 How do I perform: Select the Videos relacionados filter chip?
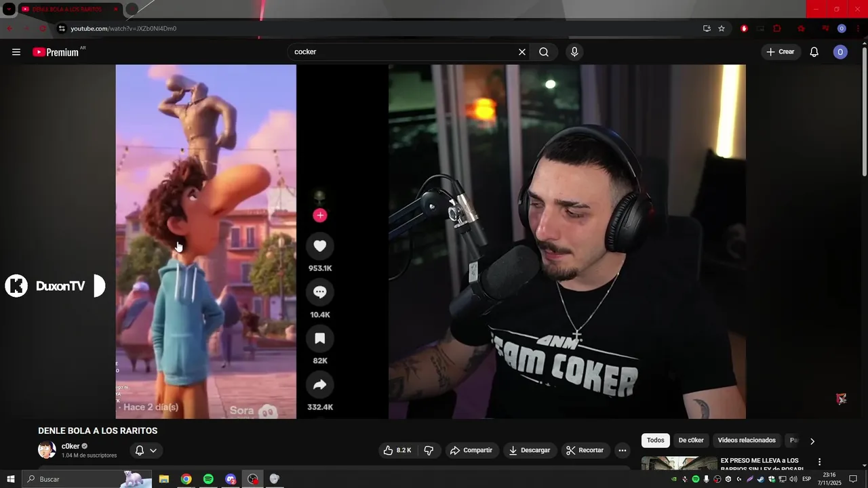point(747,441)
